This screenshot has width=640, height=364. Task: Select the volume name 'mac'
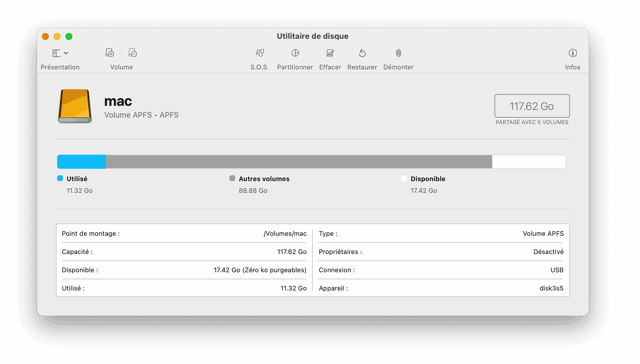tap(118, 101)
